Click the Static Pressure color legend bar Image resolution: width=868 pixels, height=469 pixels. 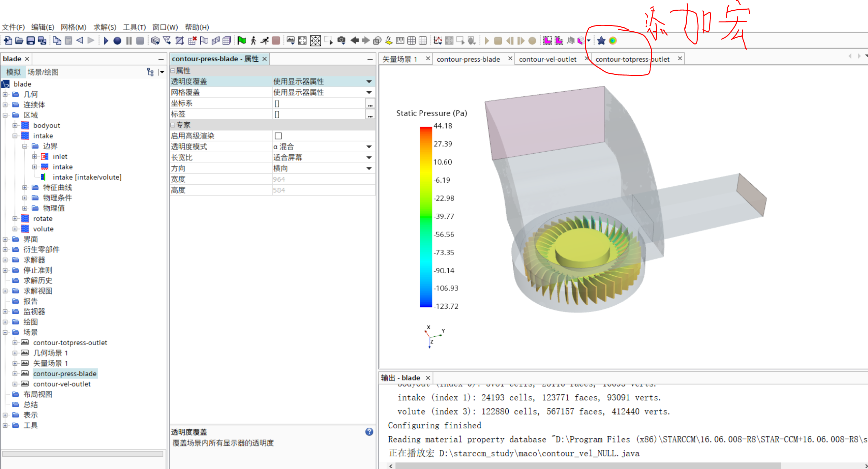(x=426, y=217)
